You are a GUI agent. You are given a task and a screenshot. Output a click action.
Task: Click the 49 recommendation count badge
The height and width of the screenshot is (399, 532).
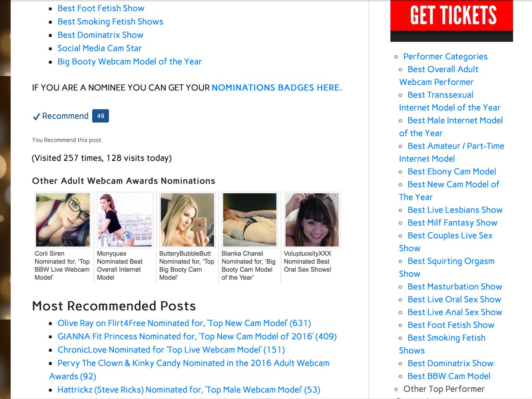pyautogui.click(x=101, y=116)
